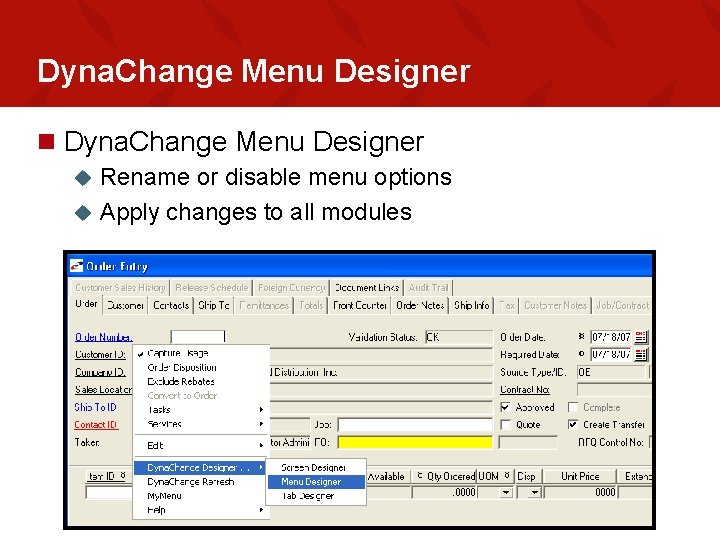Image resolution: width=720 pixels, height=540 pixels.
Task: Open the Required Date calendar picker icon
Action: (641, 354)
